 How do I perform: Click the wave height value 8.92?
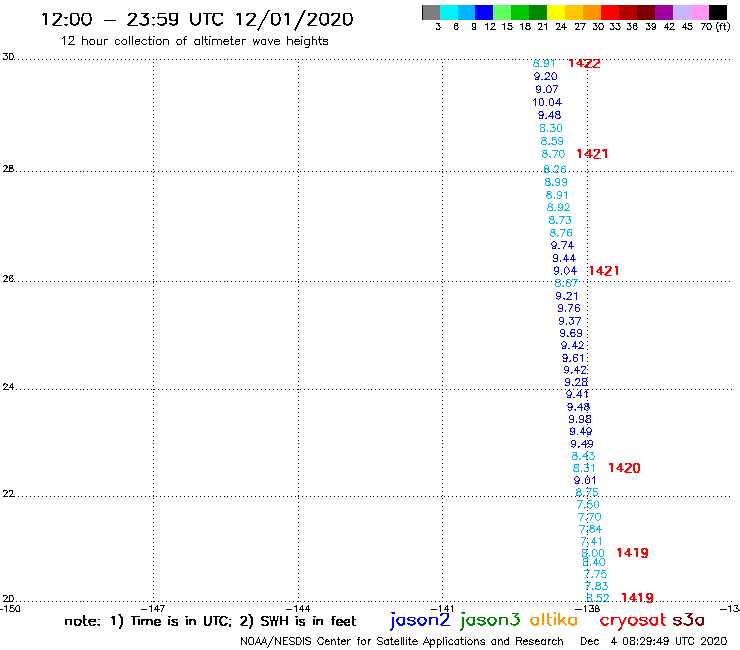coord(558,207)
